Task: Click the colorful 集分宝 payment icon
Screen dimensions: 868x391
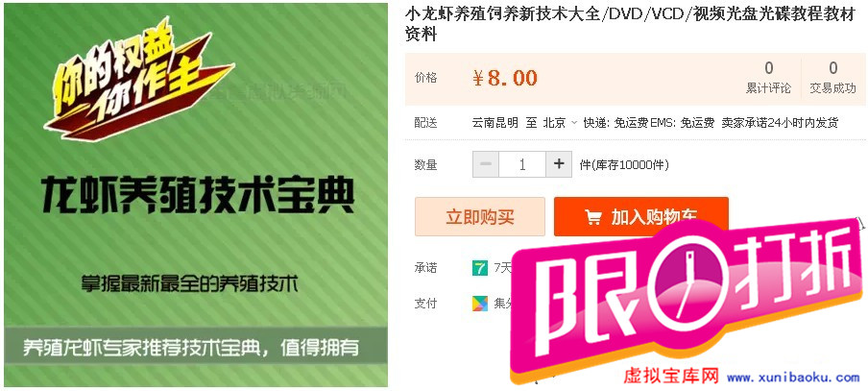Action: [479, 303]
